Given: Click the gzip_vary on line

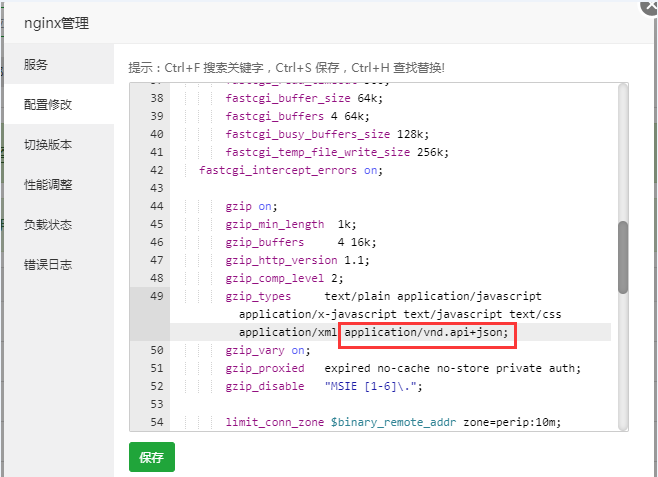Looking at the screenshot, I should 268,350.
